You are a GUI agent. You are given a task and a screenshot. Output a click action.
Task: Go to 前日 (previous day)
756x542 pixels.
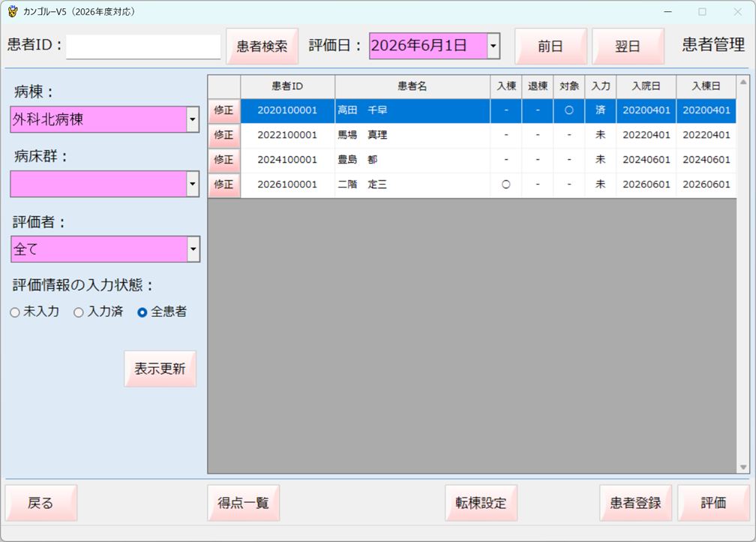[x=550, y=46]
